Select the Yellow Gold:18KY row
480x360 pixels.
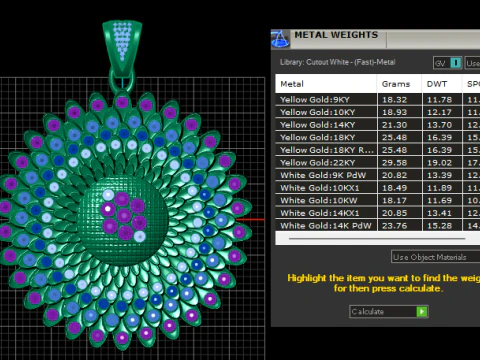378,137
